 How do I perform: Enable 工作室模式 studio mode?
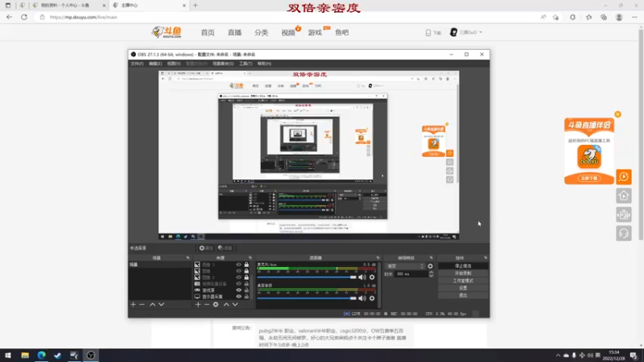point(463,281)
